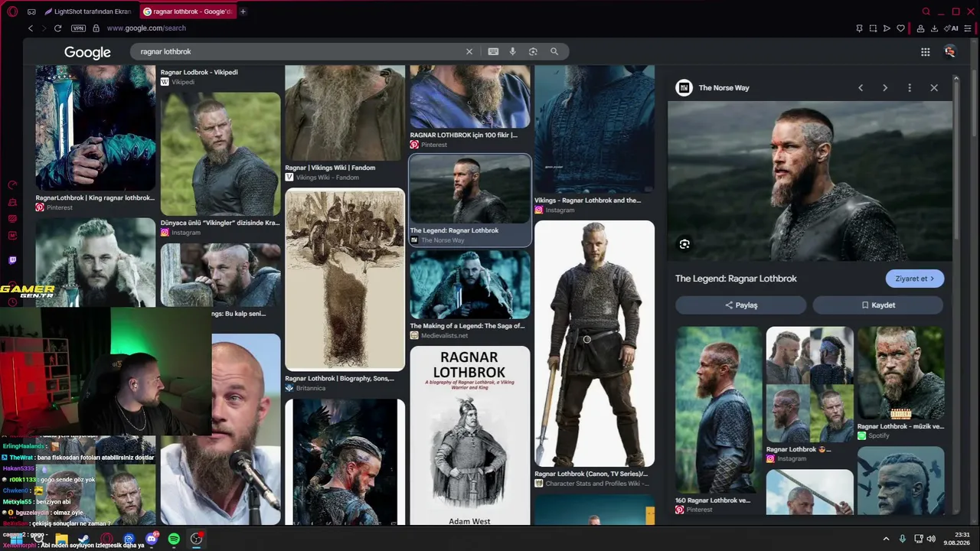This screenshot has height=551, width=980.
Task: Toggle the VPN badge in address bar
Action: [x=78, y=28]
